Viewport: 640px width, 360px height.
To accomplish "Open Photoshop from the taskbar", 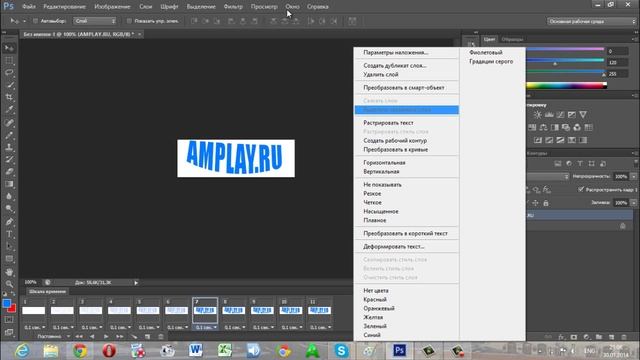I will pos(399,351).
